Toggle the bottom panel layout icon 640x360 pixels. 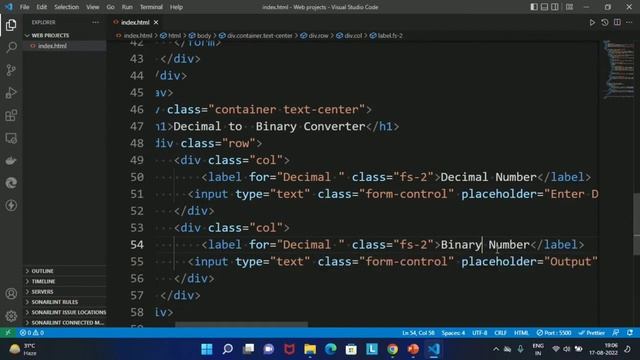pyautogui.click(x=544, y=7)
